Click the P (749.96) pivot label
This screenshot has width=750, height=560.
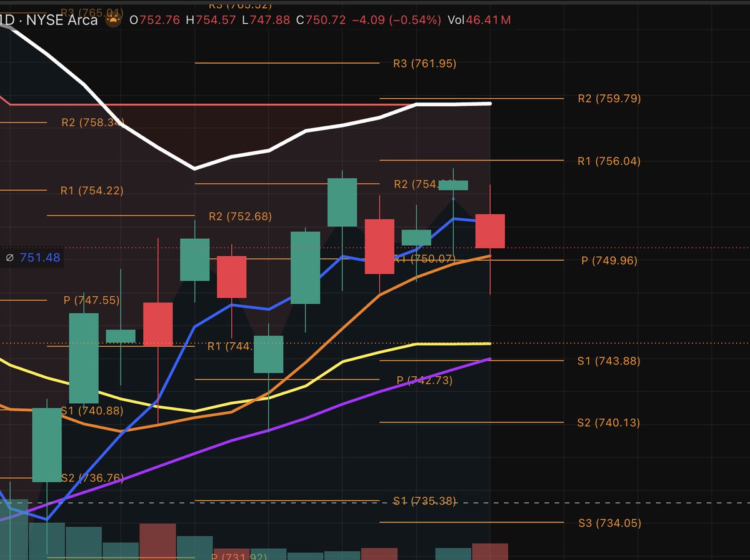click(609, 260)
